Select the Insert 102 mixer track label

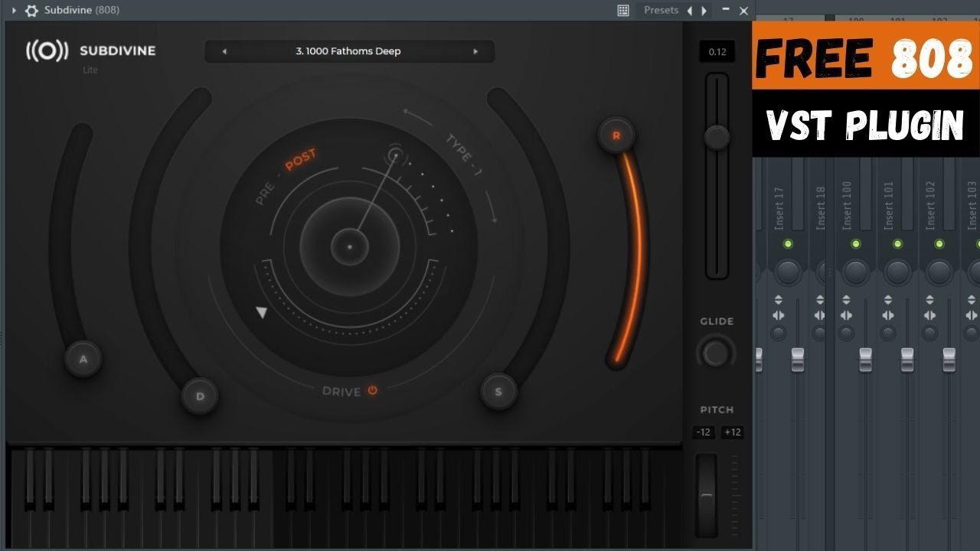(931, 205)
